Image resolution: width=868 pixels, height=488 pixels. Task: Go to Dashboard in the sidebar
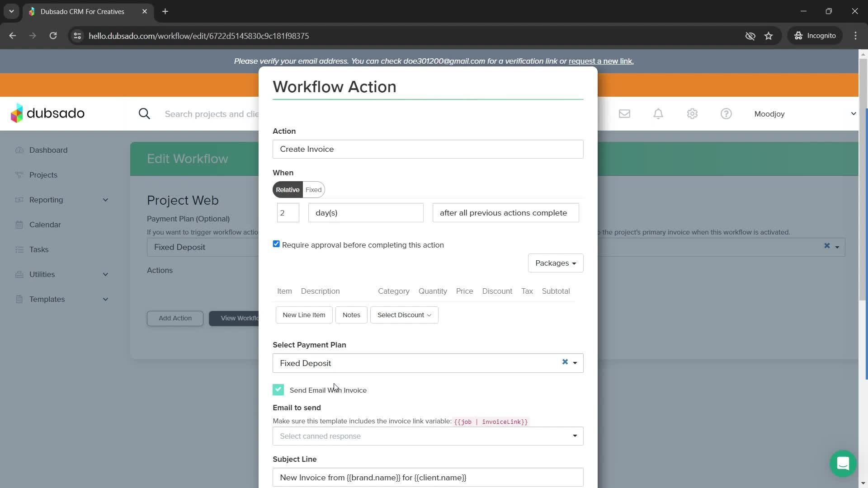pos(48,150)
